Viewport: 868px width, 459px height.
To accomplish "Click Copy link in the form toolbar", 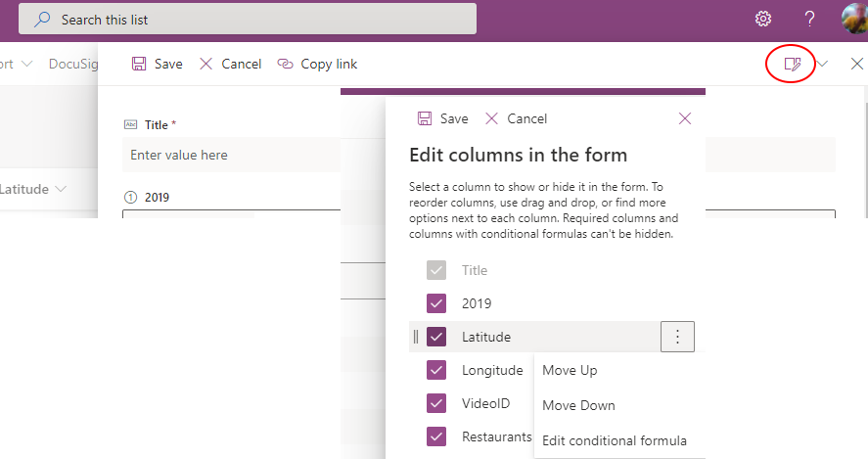I will 317,65.
